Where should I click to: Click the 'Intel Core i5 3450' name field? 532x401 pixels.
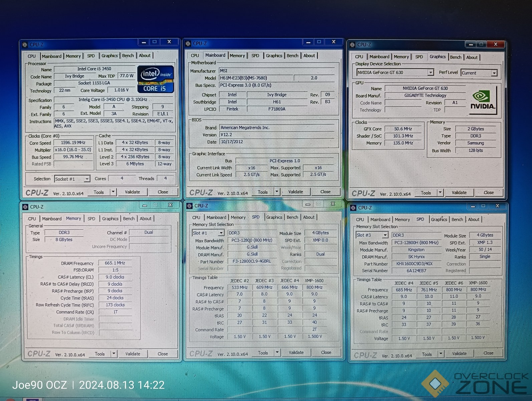pyautogui.click(x=94, y=69)
